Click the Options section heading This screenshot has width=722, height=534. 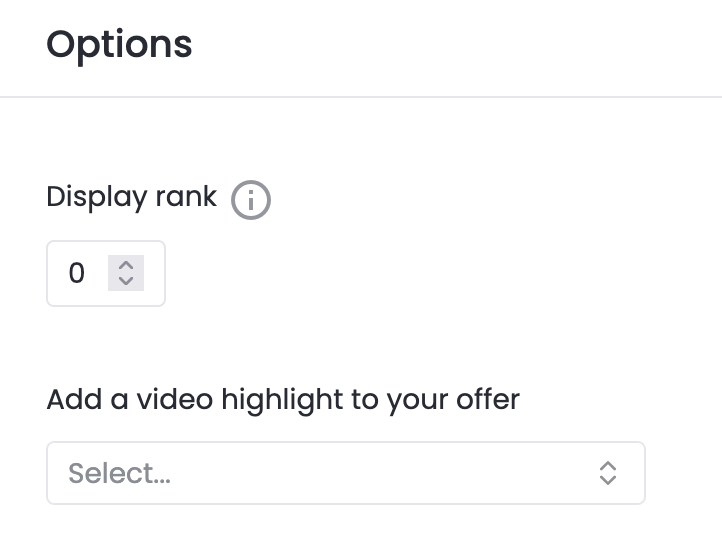click(119, 45)
